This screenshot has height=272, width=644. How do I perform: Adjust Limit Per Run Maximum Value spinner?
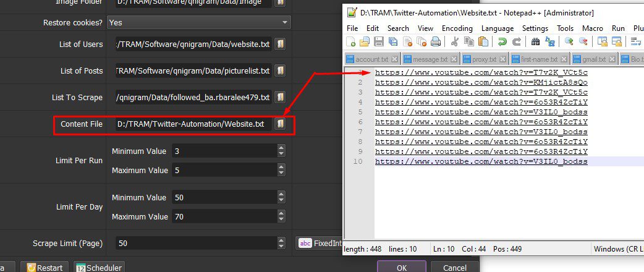click(x=281, y=170)
